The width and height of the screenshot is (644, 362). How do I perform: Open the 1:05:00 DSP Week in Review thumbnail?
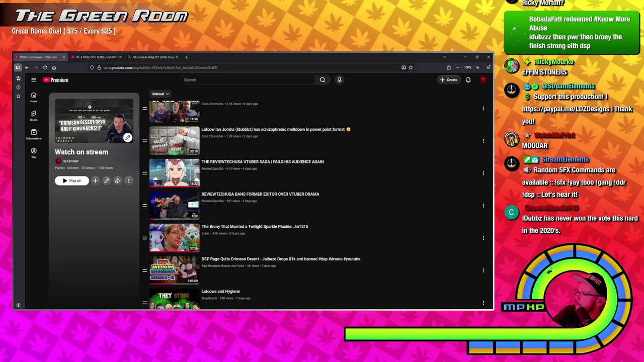coord(175,270)
